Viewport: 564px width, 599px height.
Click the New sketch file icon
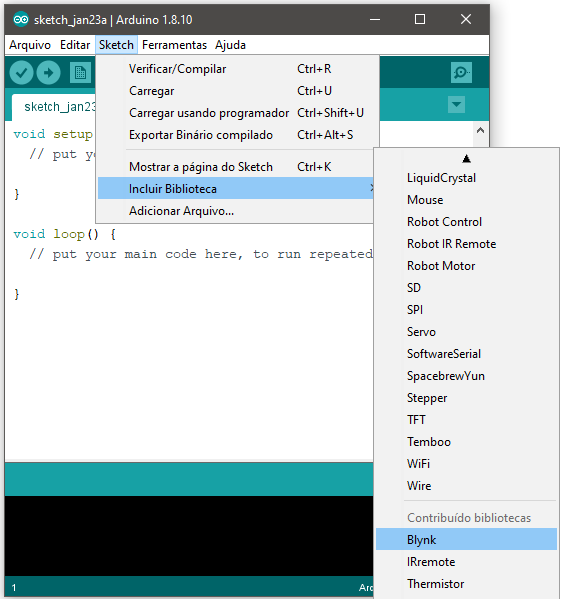pyautogui.click(x=80, y=73)
